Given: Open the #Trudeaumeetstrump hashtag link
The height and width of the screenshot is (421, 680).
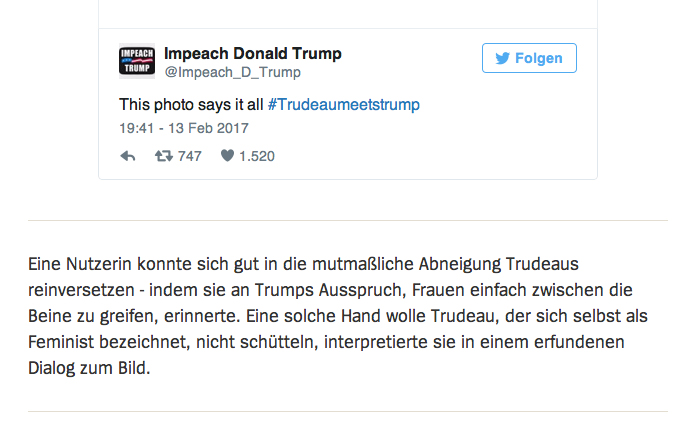Looking at the screenshot, I should [x=343, y=104].
